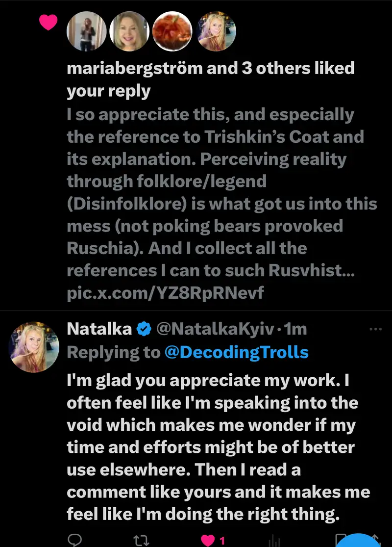Open the third liker's orange food avatar
392x547 pixels.
[173, 30]
